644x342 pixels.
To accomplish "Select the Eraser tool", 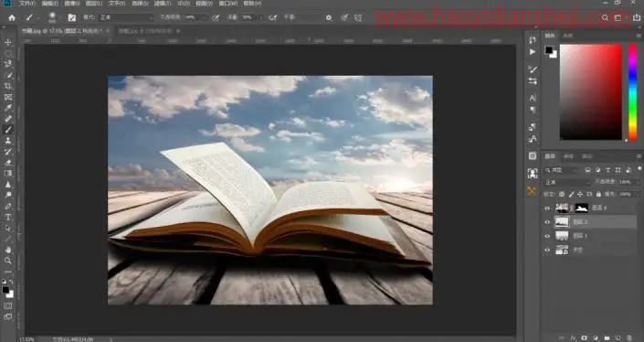I will (8, 163).
